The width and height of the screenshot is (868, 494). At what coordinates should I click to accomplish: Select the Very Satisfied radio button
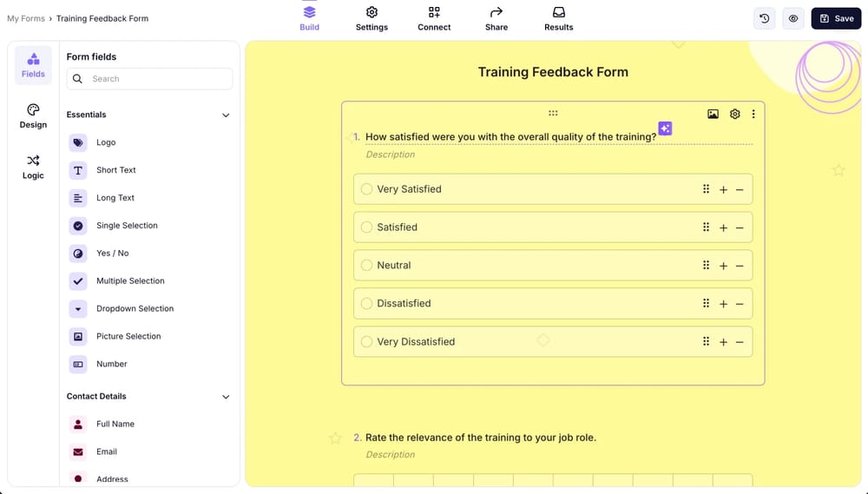tap(367, 189)
